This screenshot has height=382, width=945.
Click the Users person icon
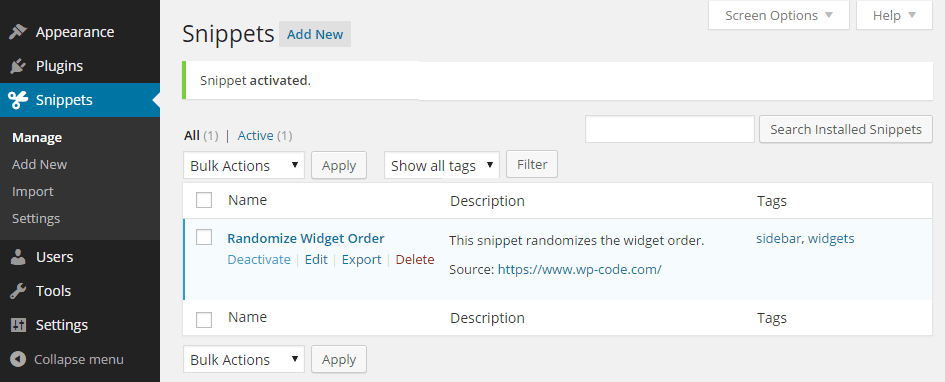click(18, 257)
